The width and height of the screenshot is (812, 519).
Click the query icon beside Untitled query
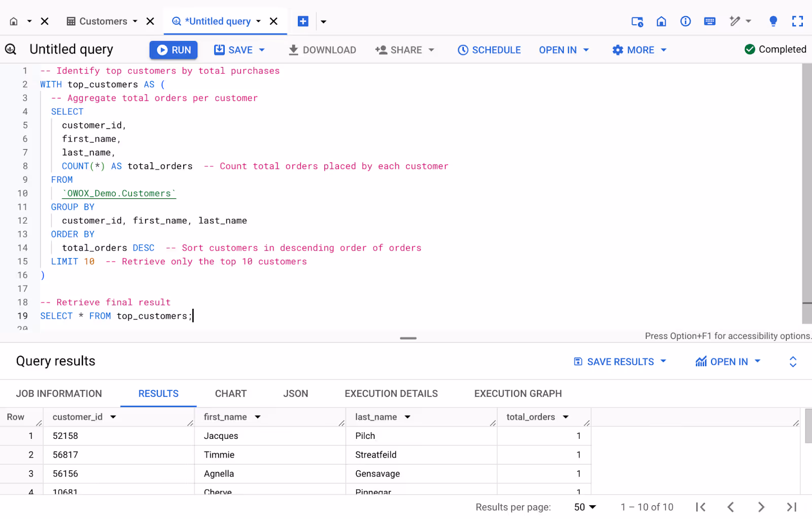pyautogui.click(x=11, y=49)
